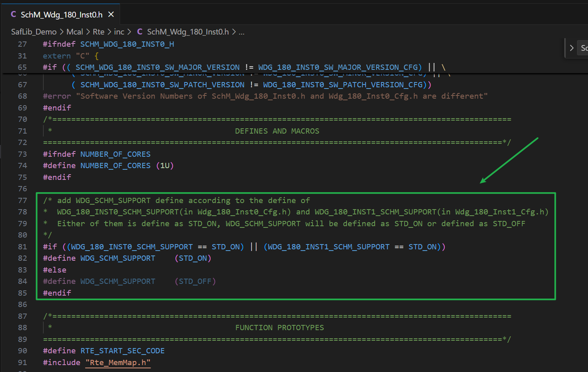The width and height of the screenshot is (588, 372).
Task: Open the inc breadcrumb dropdown
Action: click(119, 32)
